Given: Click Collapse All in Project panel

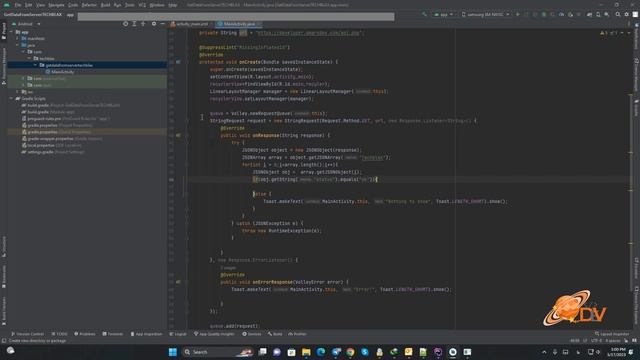Looking at the screenshot, I should 143,24.
